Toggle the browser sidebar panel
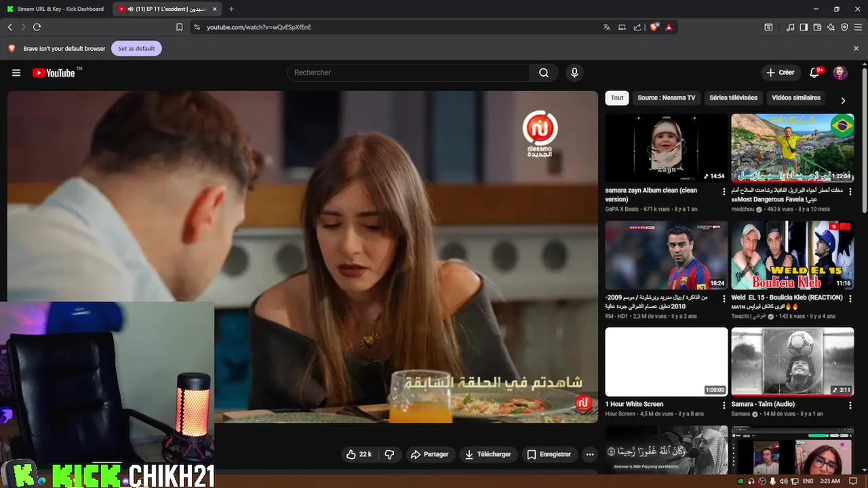The width and height of the screenshot is (868, 488). click(804, 27)
